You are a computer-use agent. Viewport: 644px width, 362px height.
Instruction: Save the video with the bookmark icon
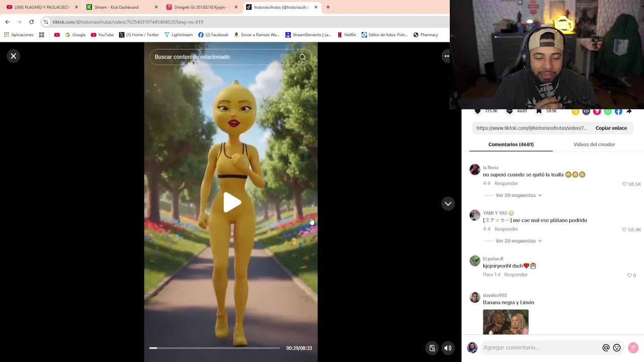(x=539, y=111)
